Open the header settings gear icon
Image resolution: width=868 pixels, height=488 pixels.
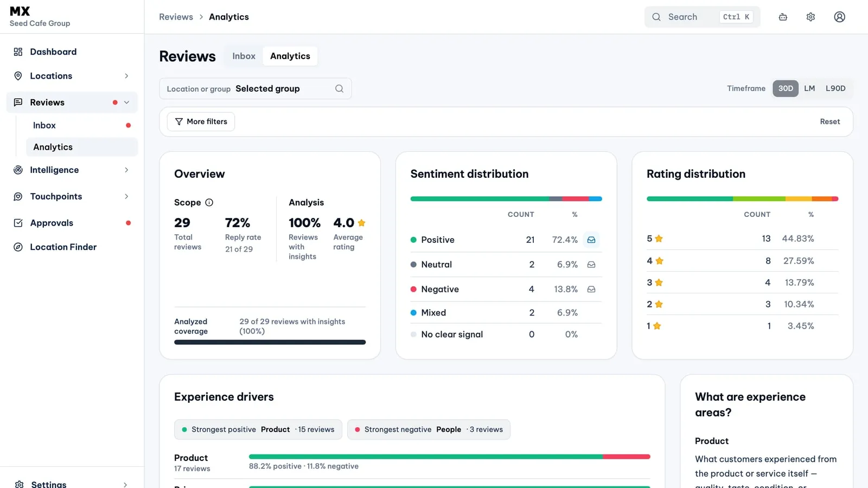810,17
